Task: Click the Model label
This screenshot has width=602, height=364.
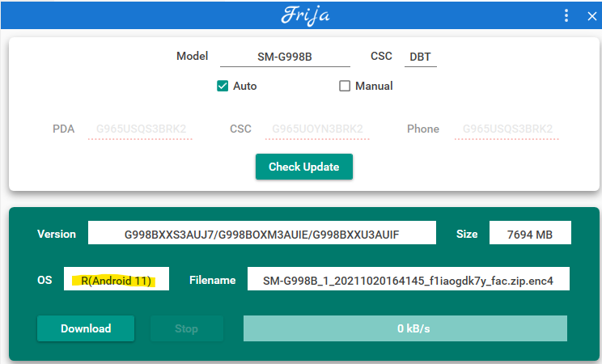Action: tap(192, 57)
